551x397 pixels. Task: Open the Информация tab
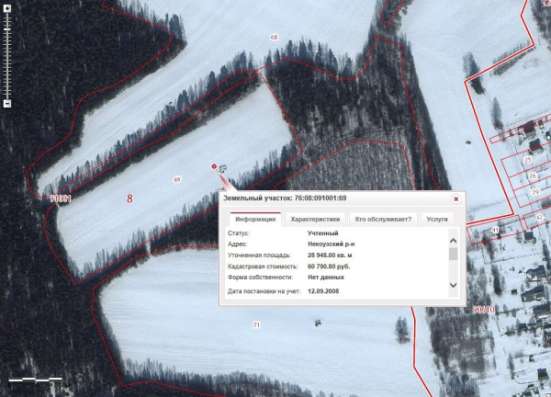click(255, 219)
